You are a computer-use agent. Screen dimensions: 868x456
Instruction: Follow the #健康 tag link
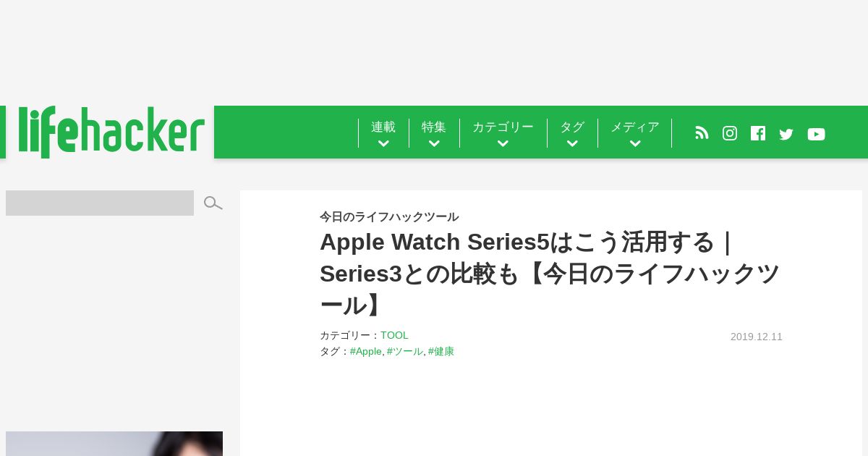[x=441, y=351]
